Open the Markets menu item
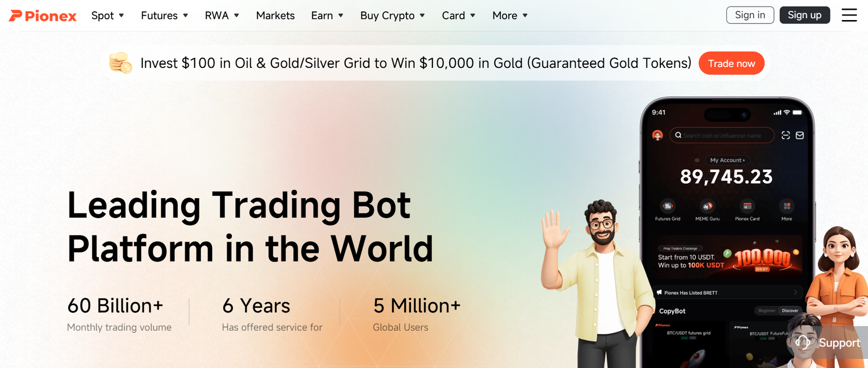The width and height of the screenshot is (868, 368). point(275,16)
